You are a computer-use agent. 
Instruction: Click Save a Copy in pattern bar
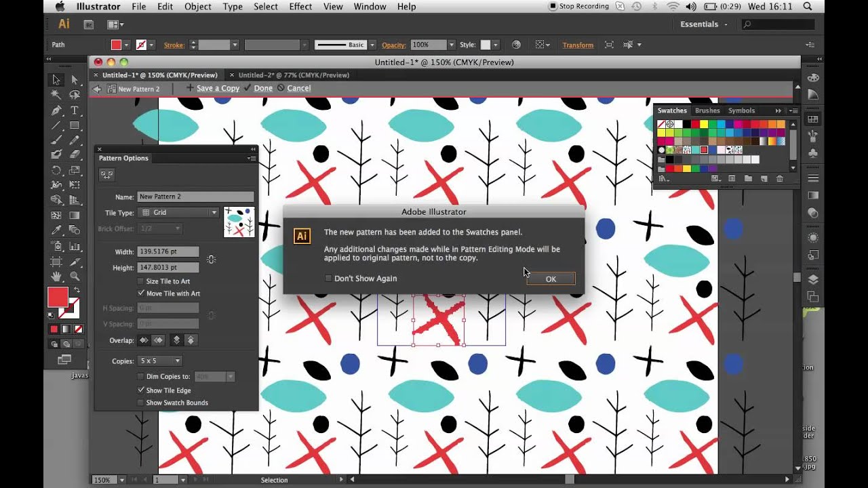[x=218, y=88]
